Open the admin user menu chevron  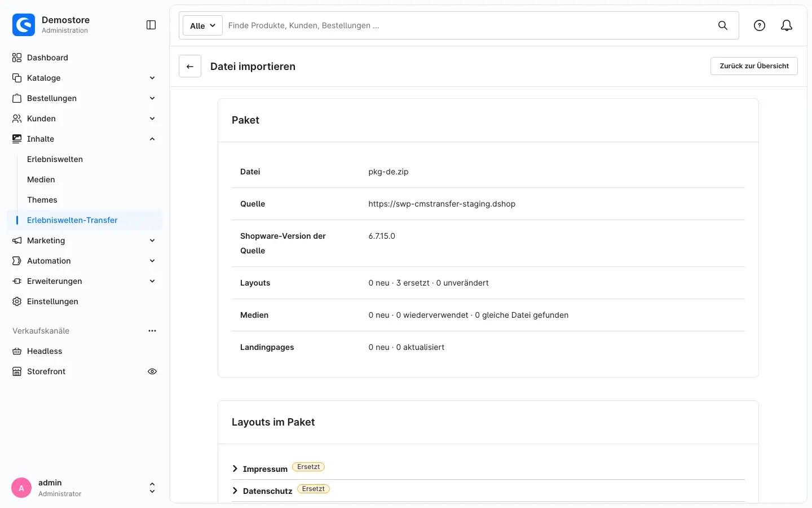[x=152, y=488]
